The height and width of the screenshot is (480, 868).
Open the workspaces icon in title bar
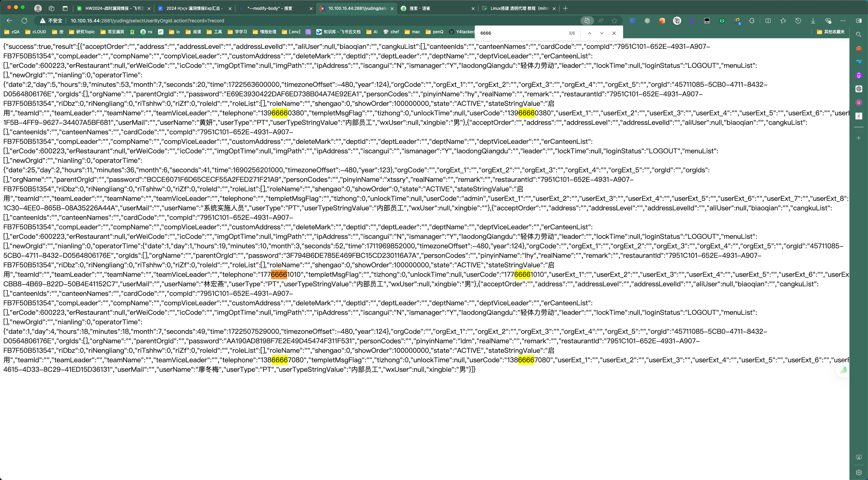point(52,8)
